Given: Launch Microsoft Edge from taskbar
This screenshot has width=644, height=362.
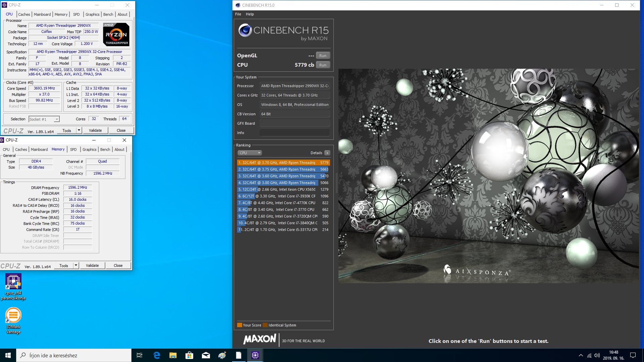Looking at the screenshot, I should click(x=157, y=355).
